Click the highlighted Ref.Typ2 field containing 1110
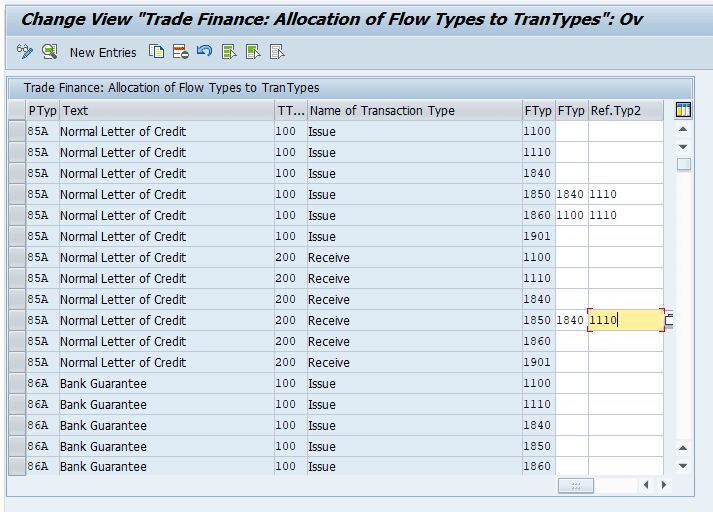 pyautogui.click(x=625, y=321)
